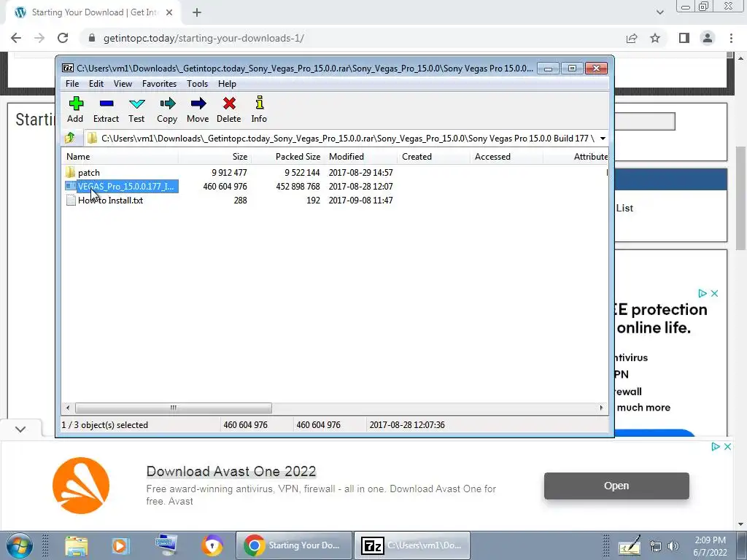The image size is (747, 560).
Task: Open the Tools menu
Action: click(x=197, y=84)
